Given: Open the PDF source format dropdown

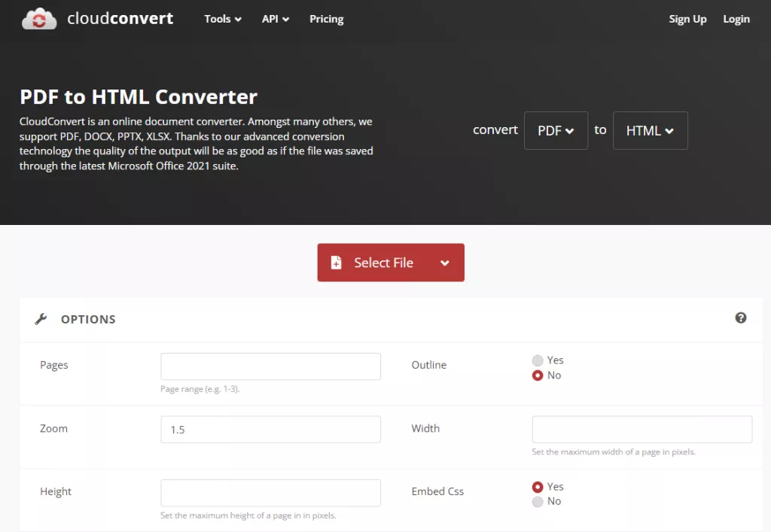Looking at the screenshot, I should (x=556, y=131).
